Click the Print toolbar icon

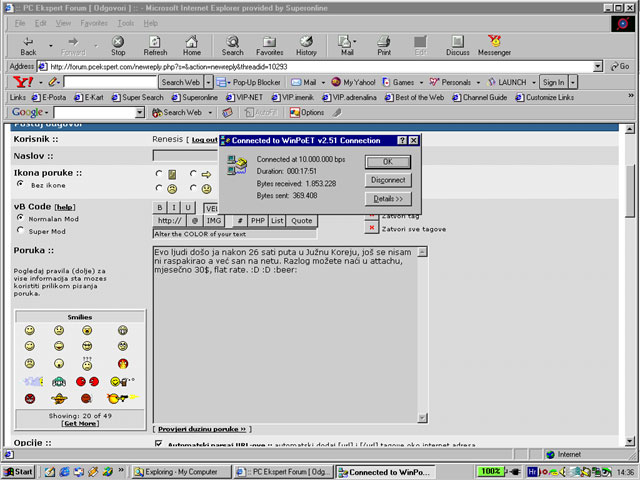[384, 45]
